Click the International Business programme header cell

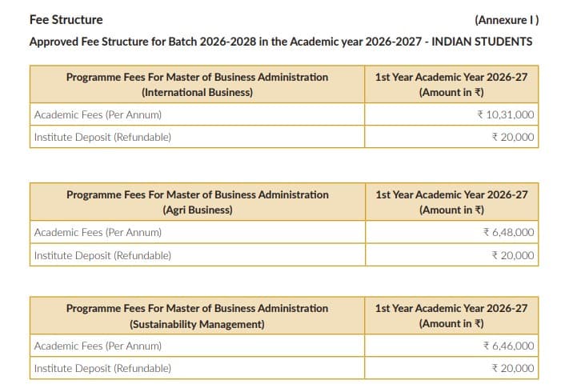click(x=197, y=84)
